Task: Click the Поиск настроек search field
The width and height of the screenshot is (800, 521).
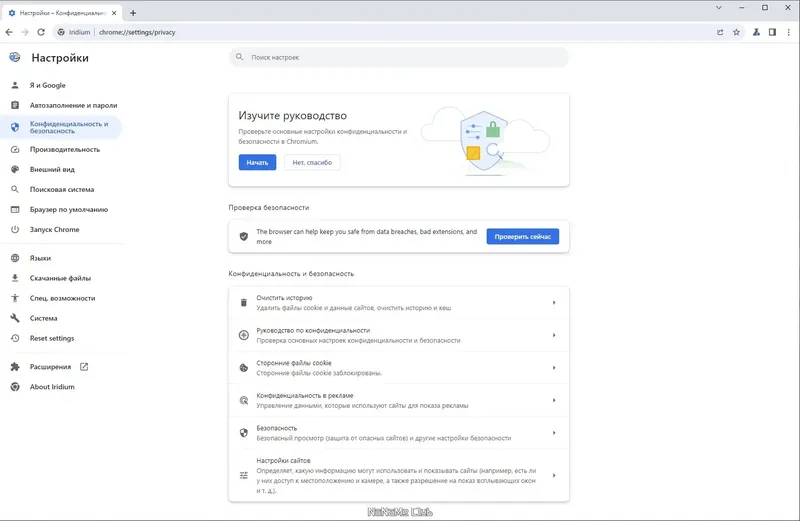Action: (398, 57)
